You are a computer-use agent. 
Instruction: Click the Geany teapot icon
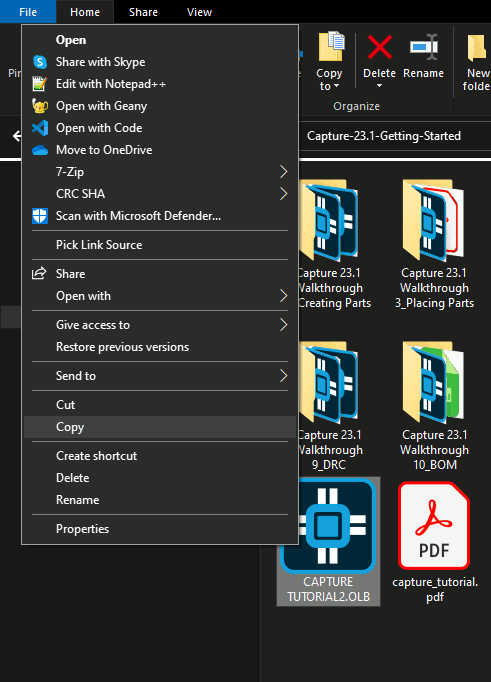tap(40, 106)
